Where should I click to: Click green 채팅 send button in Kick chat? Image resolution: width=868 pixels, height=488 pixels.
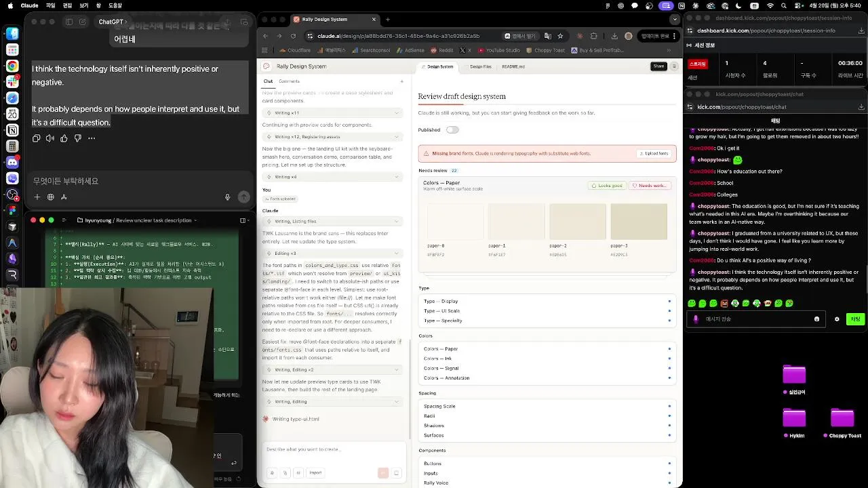tap(856, 319)
